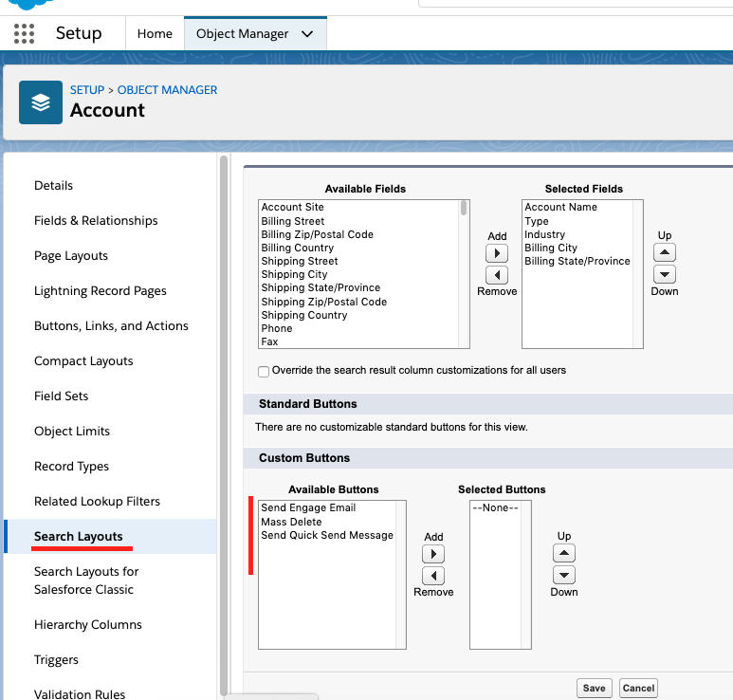Select Industry in Selected Fields
Viewport: 733px width, 700px height.
544,234
